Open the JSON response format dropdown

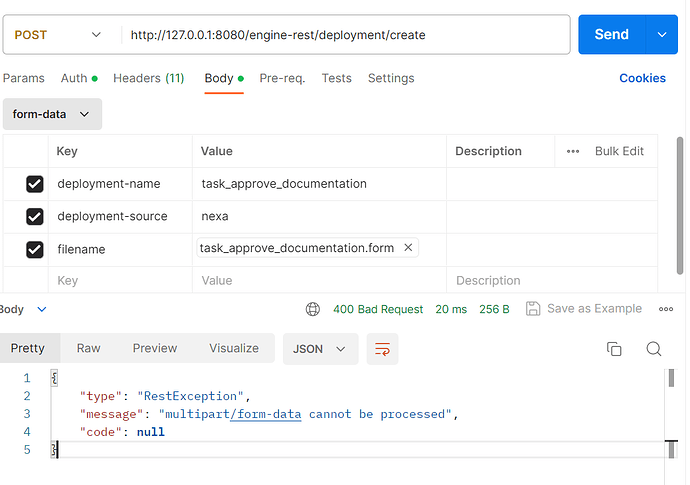(x=320, y=349)
